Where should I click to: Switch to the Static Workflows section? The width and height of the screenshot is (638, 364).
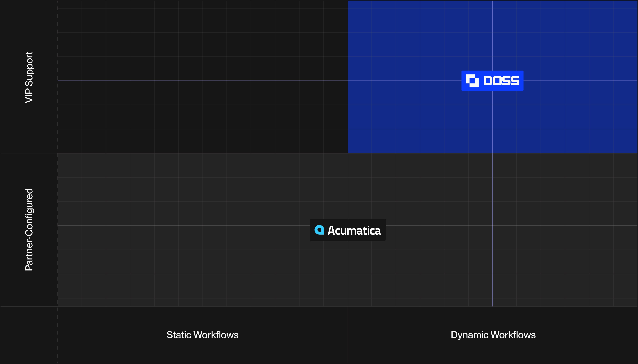pyautogui.click(x=202, y=334)
